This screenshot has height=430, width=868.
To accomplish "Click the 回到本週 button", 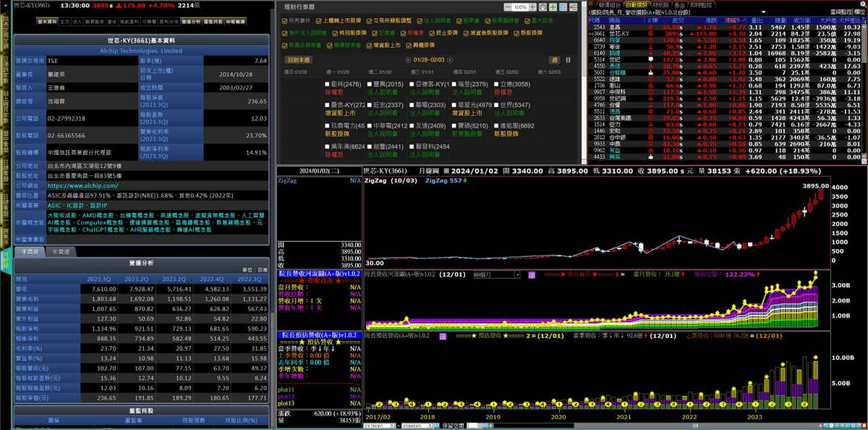I will [298, 60].
